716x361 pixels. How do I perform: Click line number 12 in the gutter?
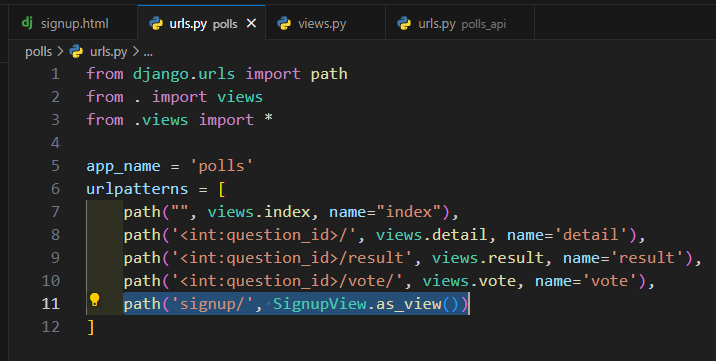tap(51, 327)
